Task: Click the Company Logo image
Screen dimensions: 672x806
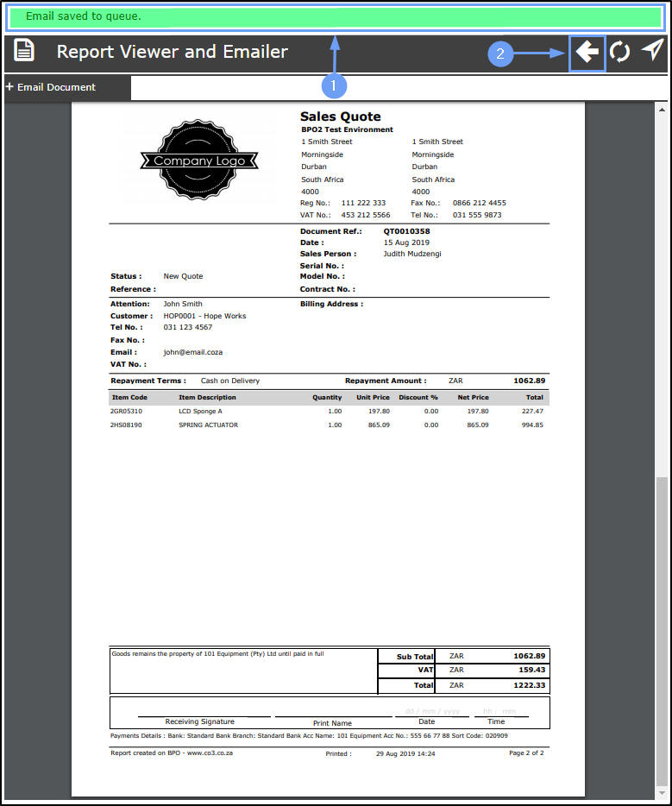Action: click(x=199, y=161)
